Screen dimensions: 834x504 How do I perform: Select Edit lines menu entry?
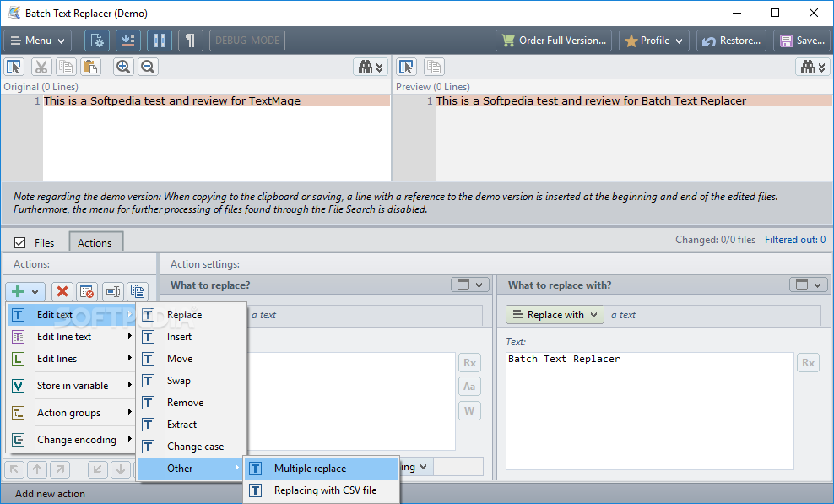pos(71,359)
